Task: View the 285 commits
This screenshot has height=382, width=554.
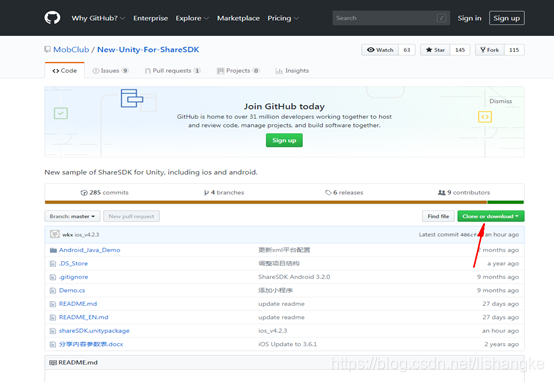Action: tap(105, 193)
